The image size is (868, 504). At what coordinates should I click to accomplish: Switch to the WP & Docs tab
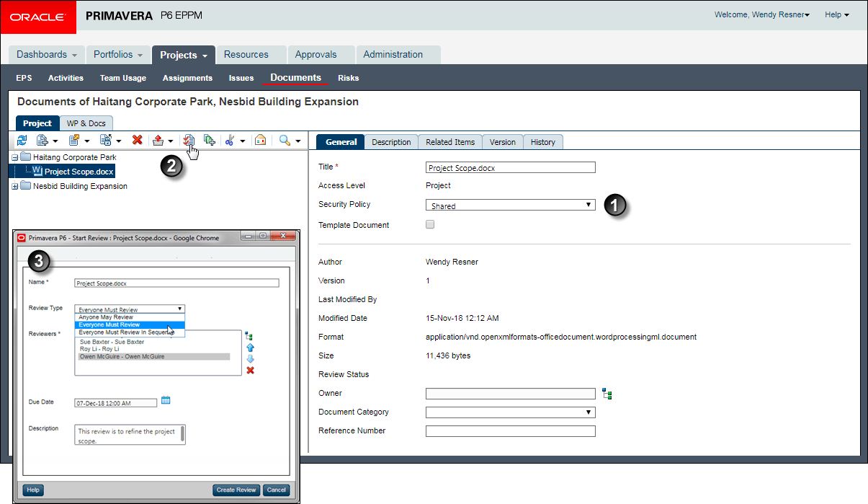pos(86,123)
